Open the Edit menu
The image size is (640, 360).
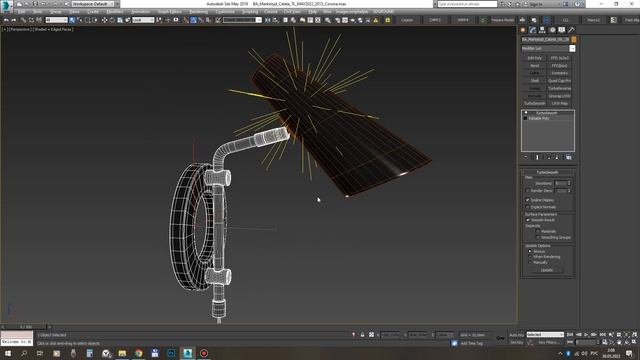click(22, 12)
